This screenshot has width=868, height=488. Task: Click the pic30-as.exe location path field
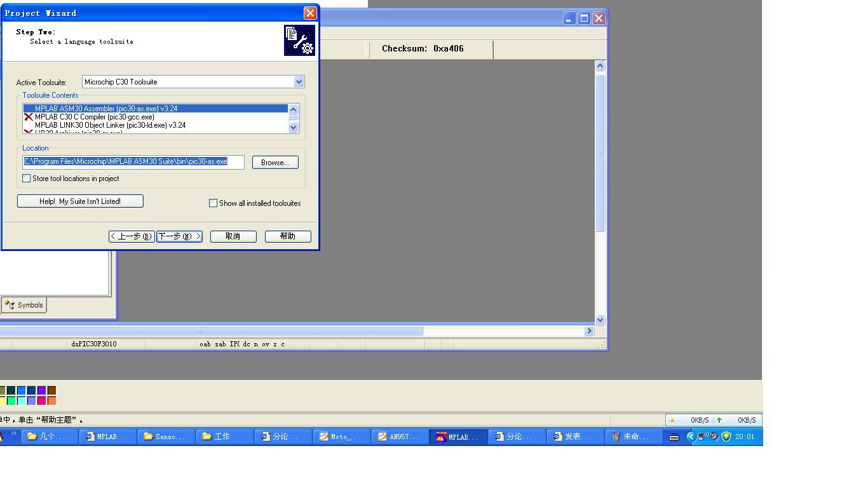click(x=133, y=162)
